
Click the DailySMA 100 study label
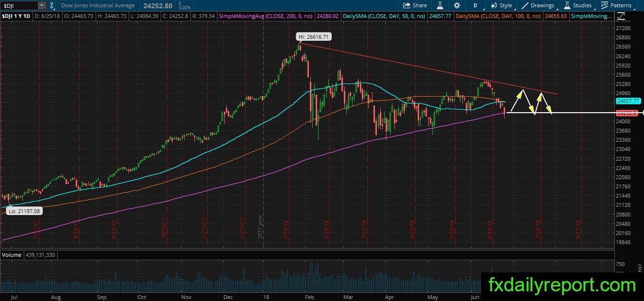tap(499, 16)
